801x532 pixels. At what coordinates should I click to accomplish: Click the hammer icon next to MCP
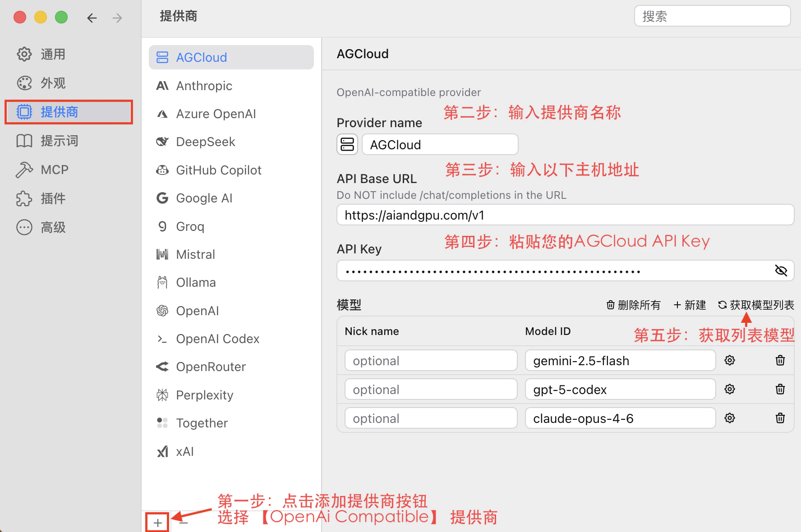(x=24, y=170)
